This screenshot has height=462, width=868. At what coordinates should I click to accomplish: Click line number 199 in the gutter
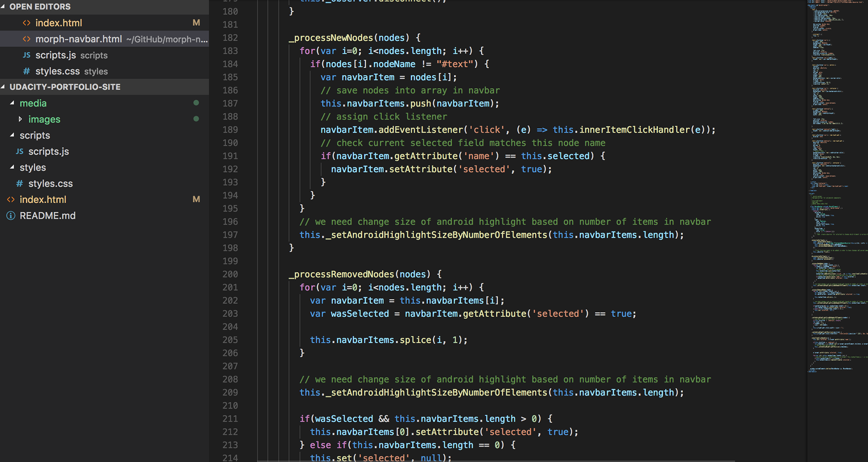[230, 261]
